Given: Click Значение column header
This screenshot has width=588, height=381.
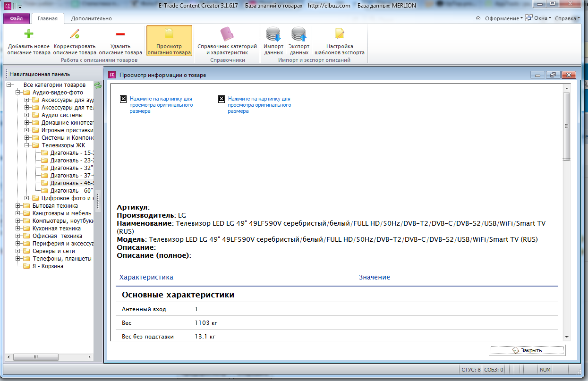Looking at the screenshot, I should [x=375, y=277].
